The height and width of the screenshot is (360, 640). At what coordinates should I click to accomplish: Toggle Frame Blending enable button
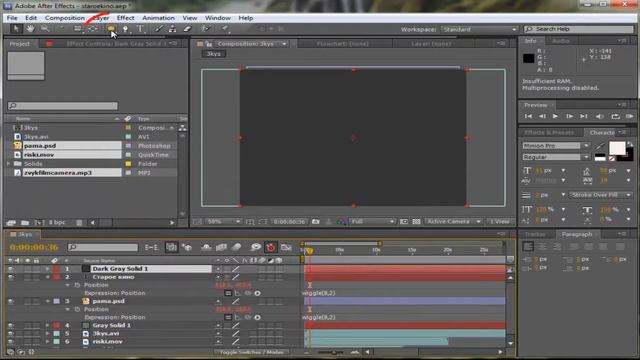coord(221,247)
